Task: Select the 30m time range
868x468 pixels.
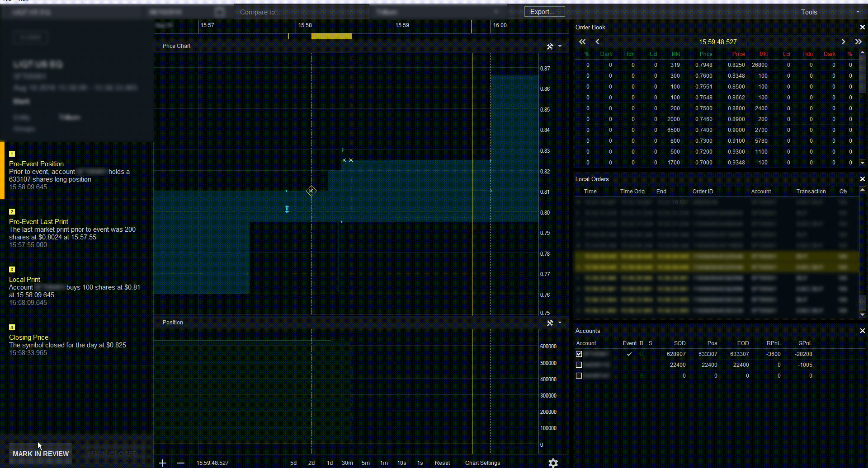Action: (347, 463)
